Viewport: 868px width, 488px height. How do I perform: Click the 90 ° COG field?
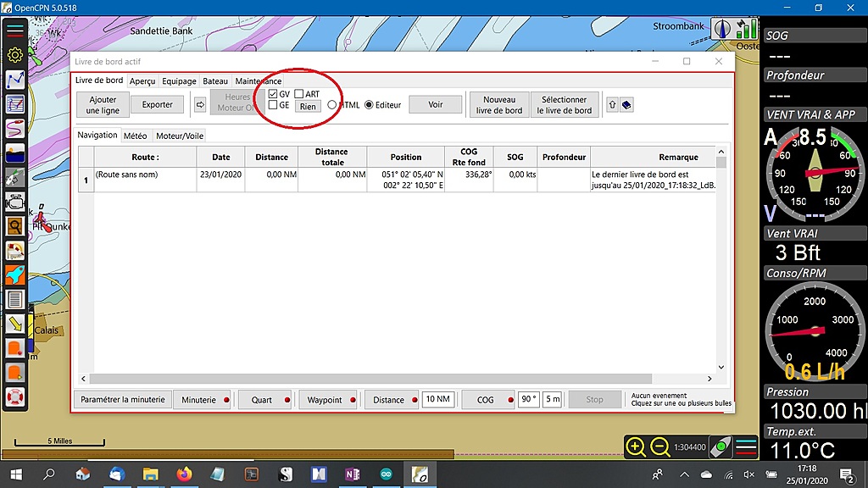tap(529, 399)
